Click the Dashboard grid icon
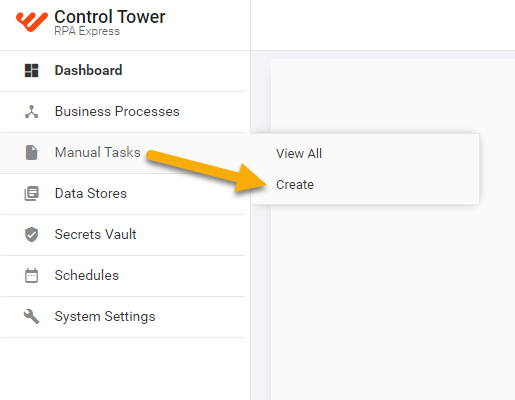This screenshot has height=400, width=515. [x=32, y=70]
